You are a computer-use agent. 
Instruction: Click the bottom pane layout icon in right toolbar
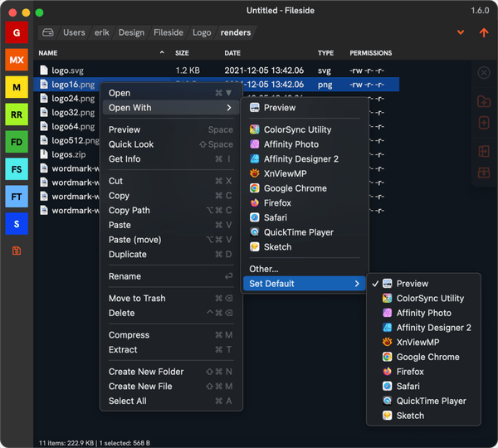(x=484, y=173)
